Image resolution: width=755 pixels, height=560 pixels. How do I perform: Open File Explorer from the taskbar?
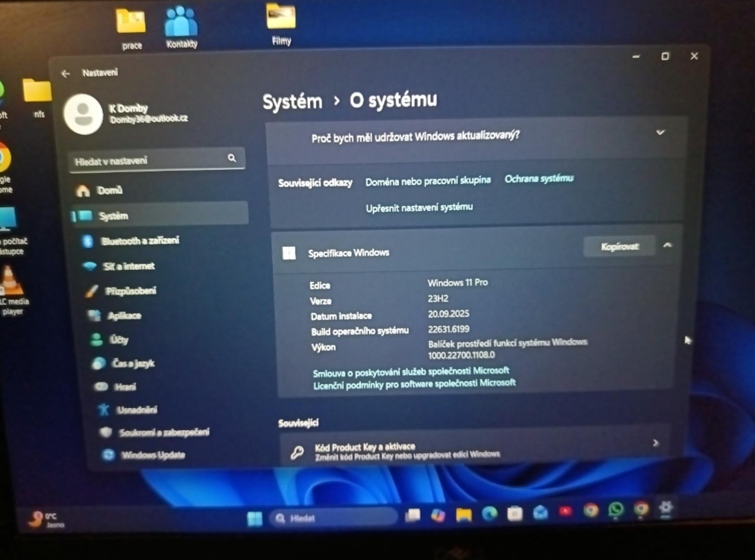click(463, 515)
